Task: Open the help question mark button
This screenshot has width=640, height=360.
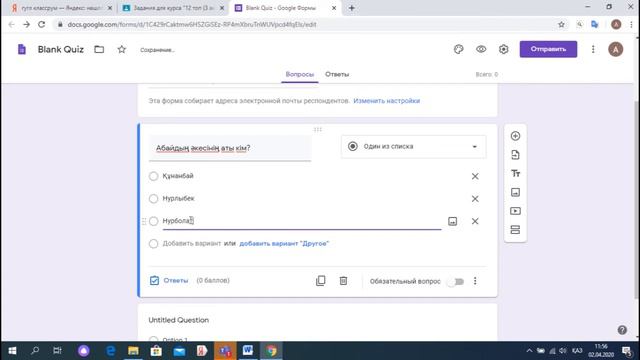Action: click(622, 330)
